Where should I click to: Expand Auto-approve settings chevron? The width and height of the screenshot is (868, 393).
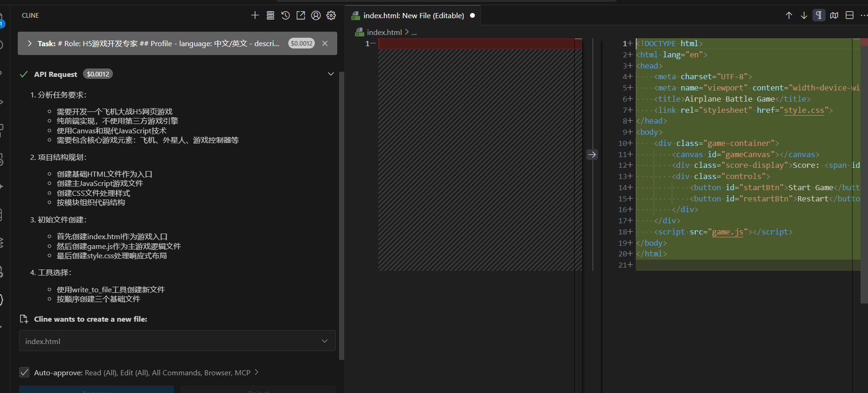click(257, 372)
